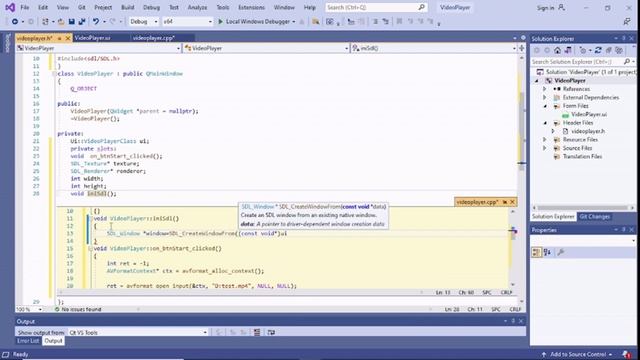Toggle auto-hide pin on Solution Explorer panel
The width and height of the screenshot is (640, 360).
point(624,38)
